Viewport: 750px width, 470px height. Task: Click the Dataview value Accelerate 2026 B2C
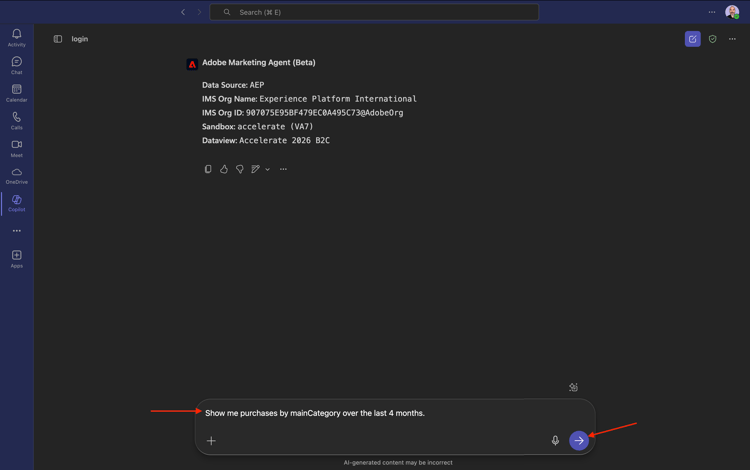click(284, 141)
